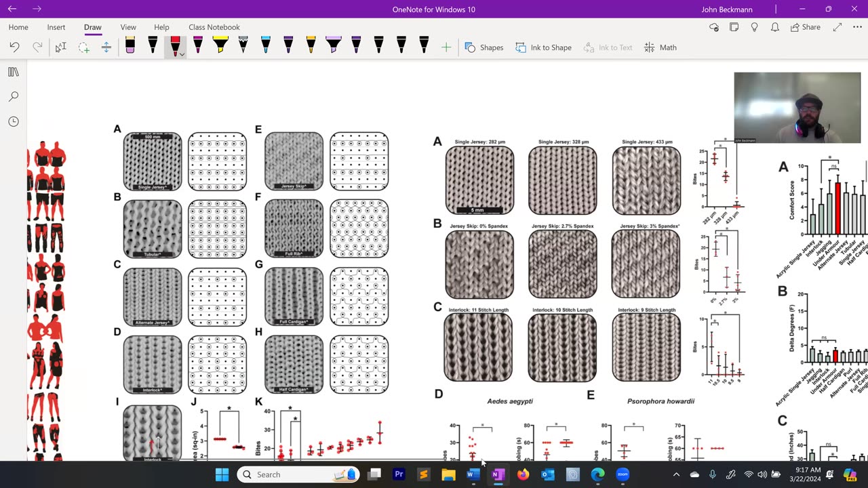Screen dimensions: 868x488
Task: Choose the lavender highlighter
Action: click(333, 45)
